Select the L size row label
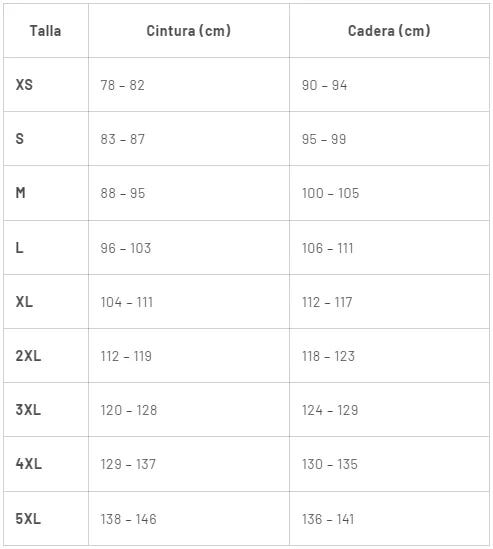This screenshot has height=549, width=493. click(19, 248)
